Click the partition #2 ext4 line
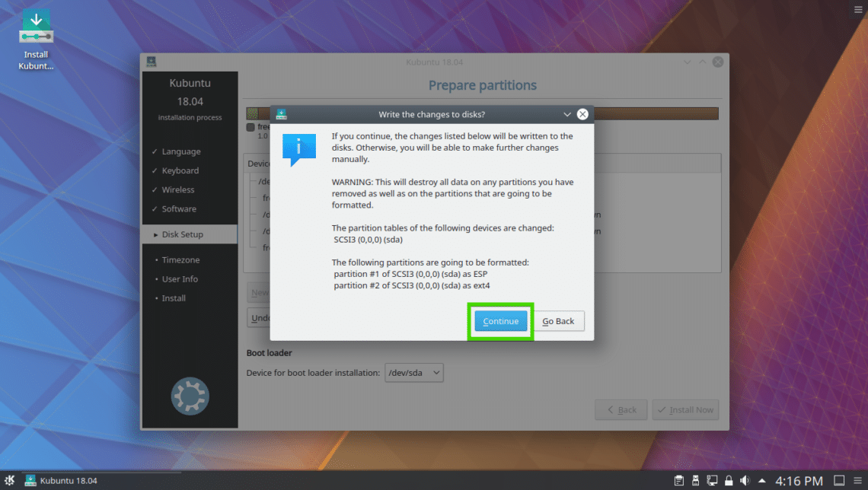 click(x=412, y=285)
